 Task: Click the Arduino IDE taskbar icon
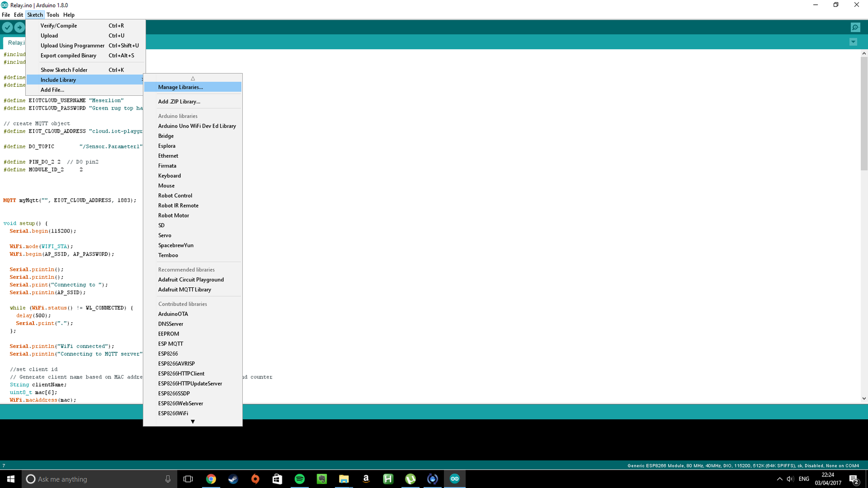coord(455,479)
